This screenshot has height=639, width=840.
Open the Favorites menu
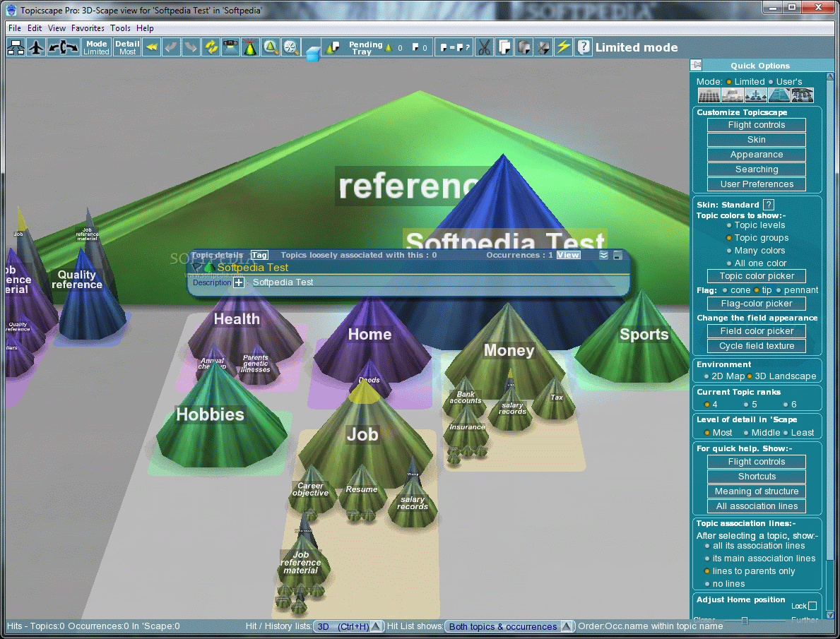(x=88, y=28)
